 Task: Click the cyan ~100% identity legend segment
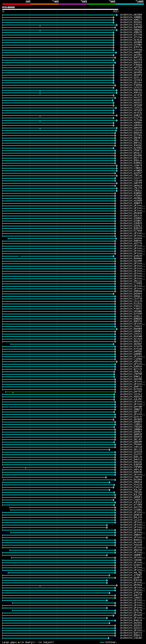(130, 4)
